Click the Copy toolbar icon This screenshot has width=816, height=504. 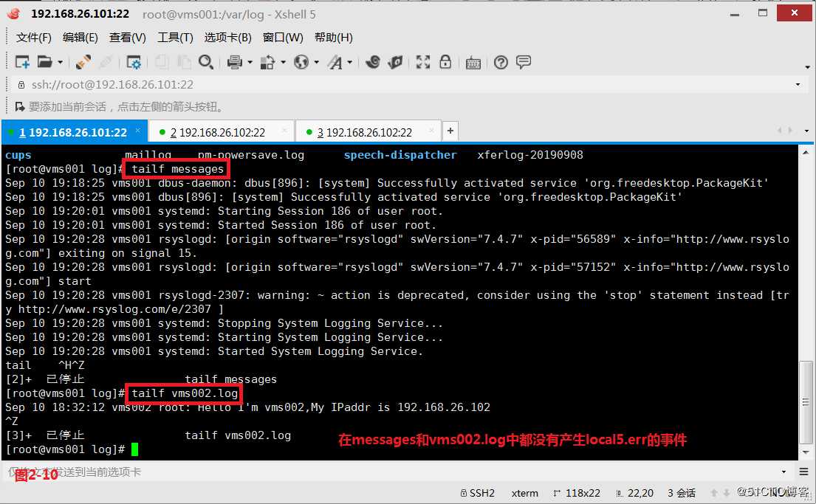162,63
